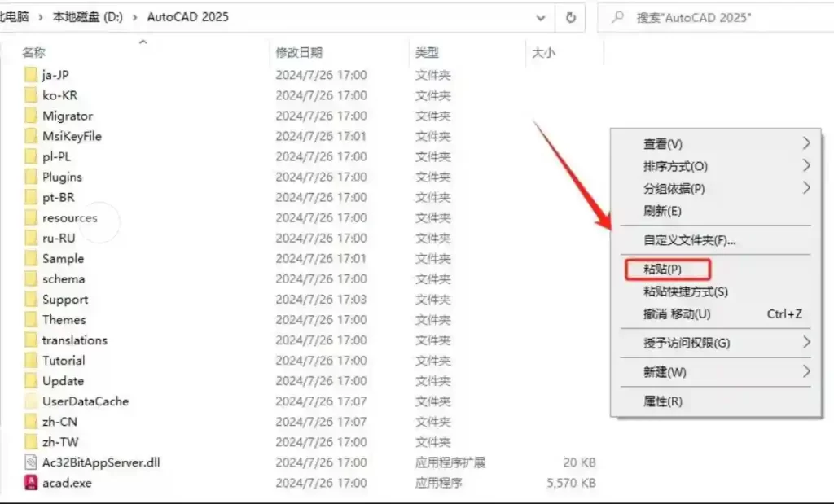This screenshot has height=504, width=834.
Task: Click the search AutoCAD 2025 input box
Action: tap(717, 17)
